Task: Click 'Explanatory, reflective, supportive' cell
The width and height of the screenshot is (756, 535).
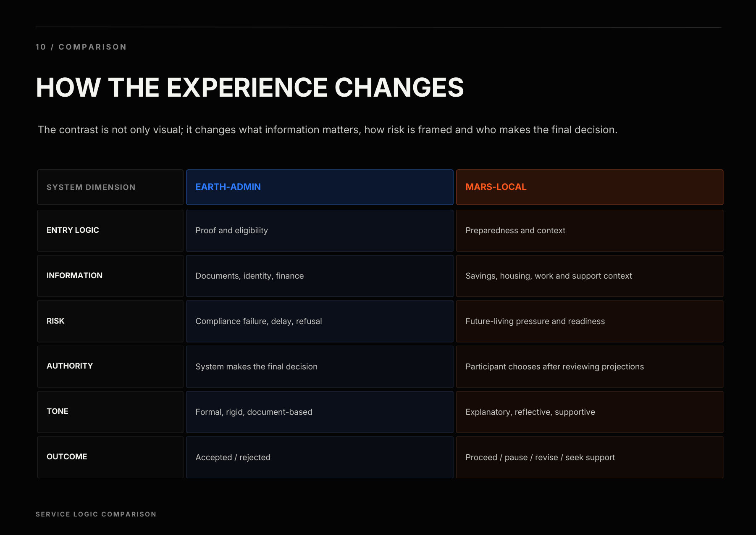Action: [590, 412]
